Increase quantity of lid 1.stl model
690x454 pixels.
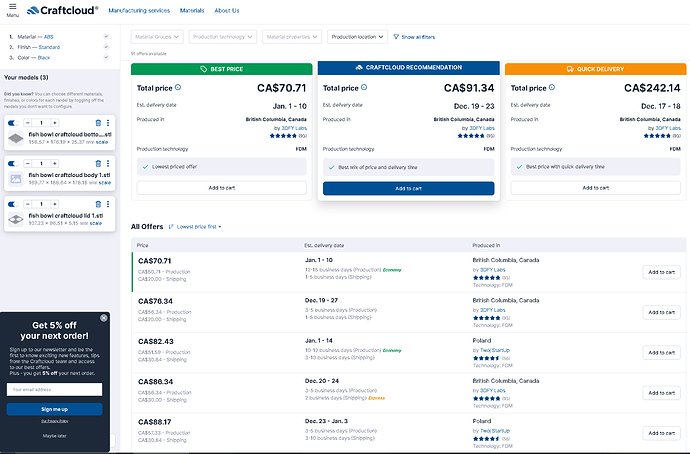[55, 204]
